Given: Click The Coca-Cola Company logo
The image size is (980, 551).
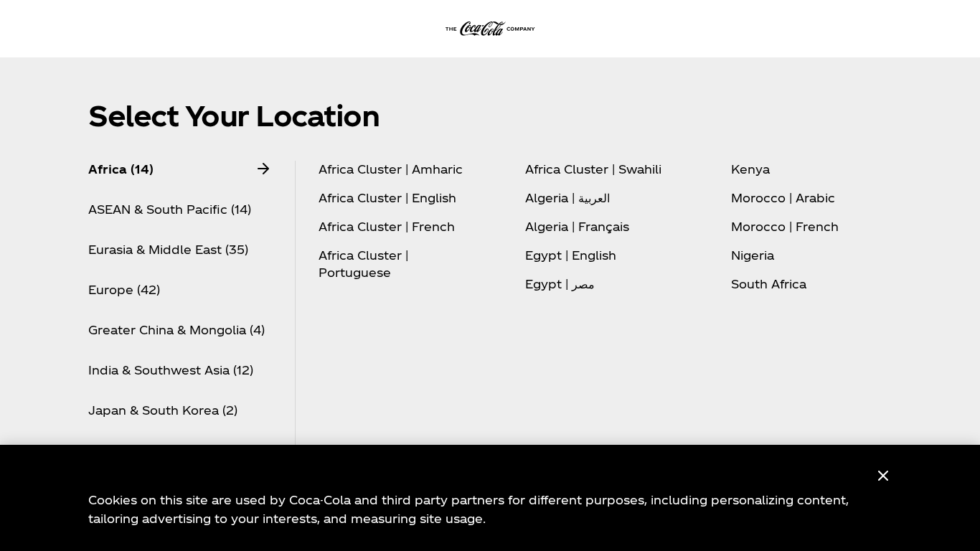Looking at the screenshot, I should click(x=490, y=29).
